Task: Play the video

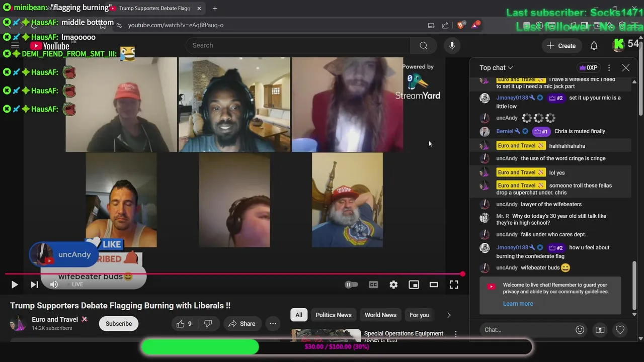Action: pos(15,285)
